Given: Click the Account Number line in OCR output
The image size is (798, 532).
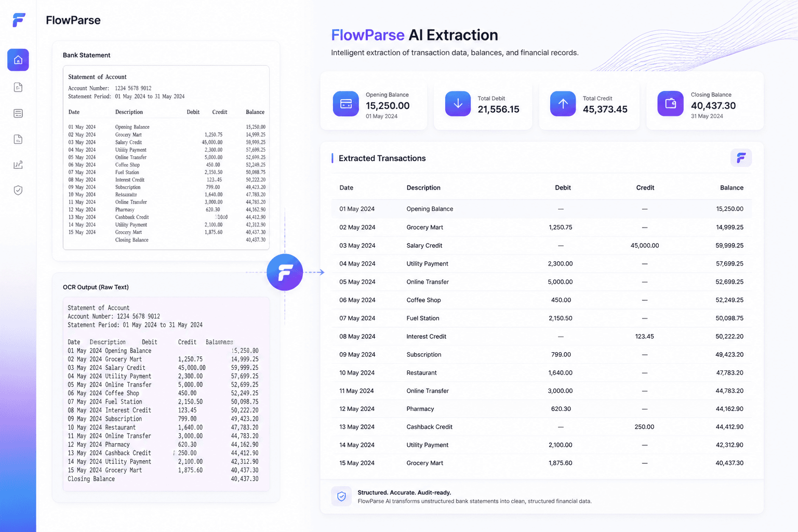Looking at the screenshot, I should 114,316.
